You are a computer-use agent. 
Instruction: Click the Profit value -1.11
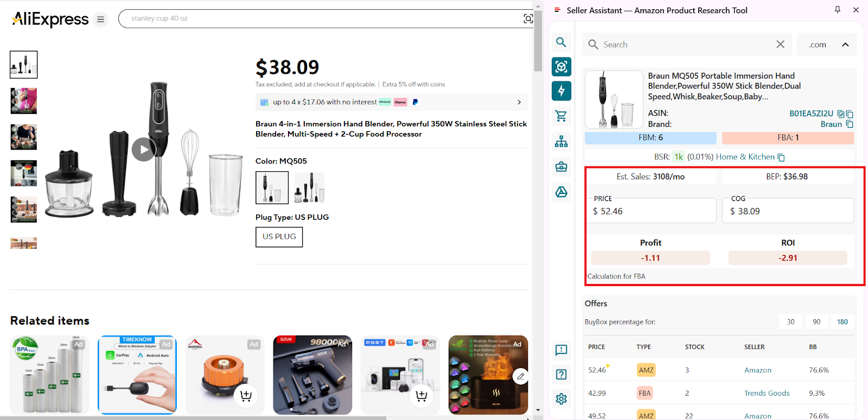[x=650, y=258]
